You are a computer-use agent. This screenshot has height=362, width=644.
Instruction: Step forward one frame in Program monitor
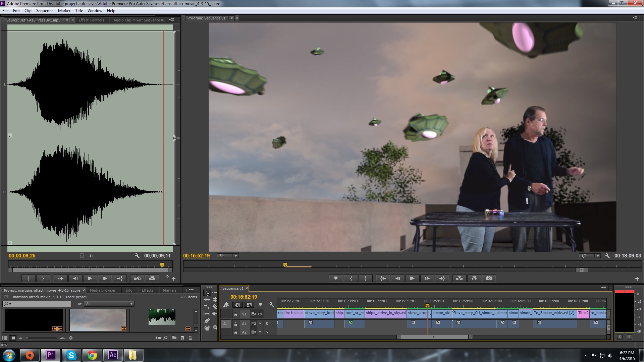tap(427, 278)
